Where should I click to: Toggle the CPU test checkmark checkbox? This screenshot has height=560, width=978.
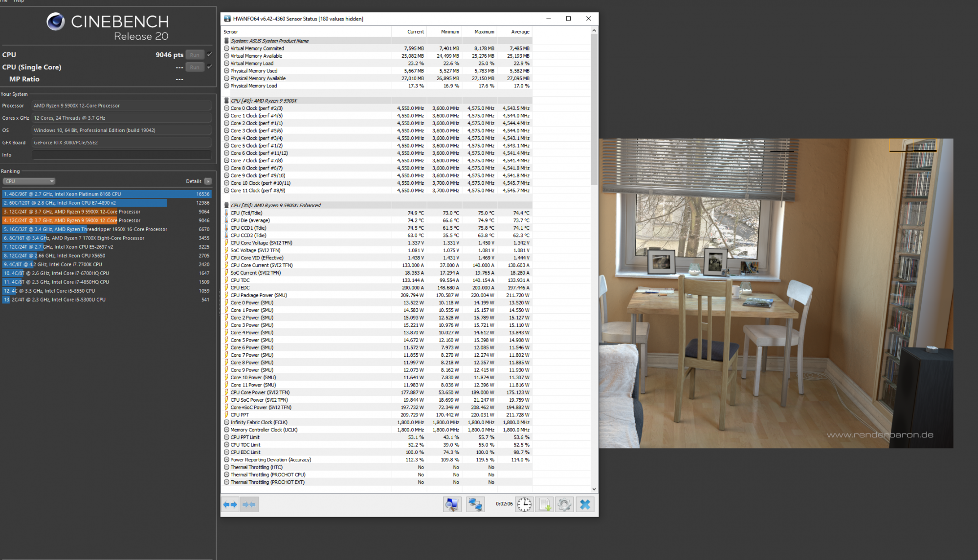pos(210,54)
